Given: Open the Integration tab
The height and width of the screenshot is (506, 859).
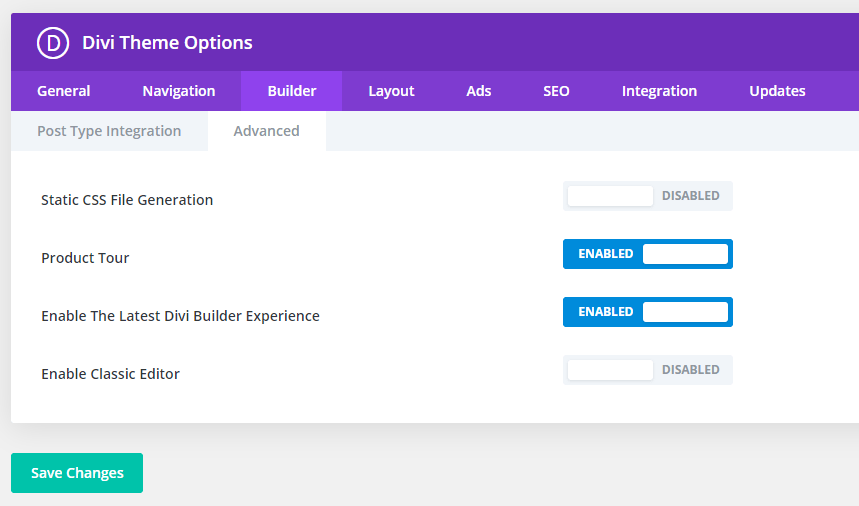Looking at the screenshot, I should pyautogui.click(x=659, y=91).
